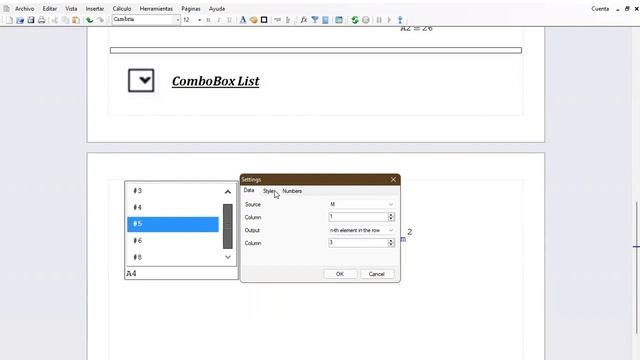
Task: Create a new worksheet with toolbar icon
Action: pyautogui.click(x=9, y=20)
